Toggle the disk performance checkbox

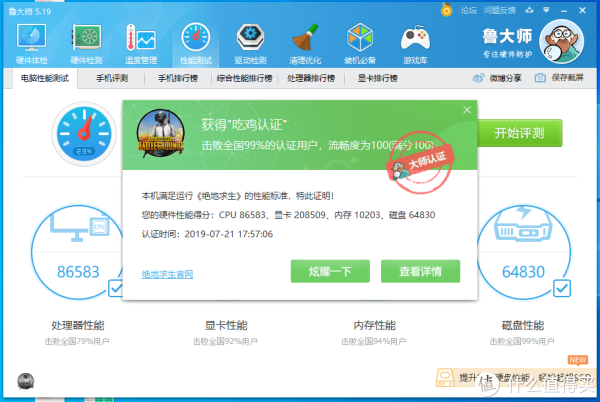562,288
